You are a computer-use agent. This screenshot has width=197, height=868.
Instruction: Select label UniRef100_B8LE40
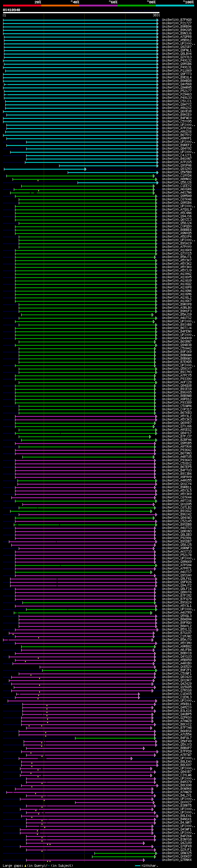click(176, 761)
